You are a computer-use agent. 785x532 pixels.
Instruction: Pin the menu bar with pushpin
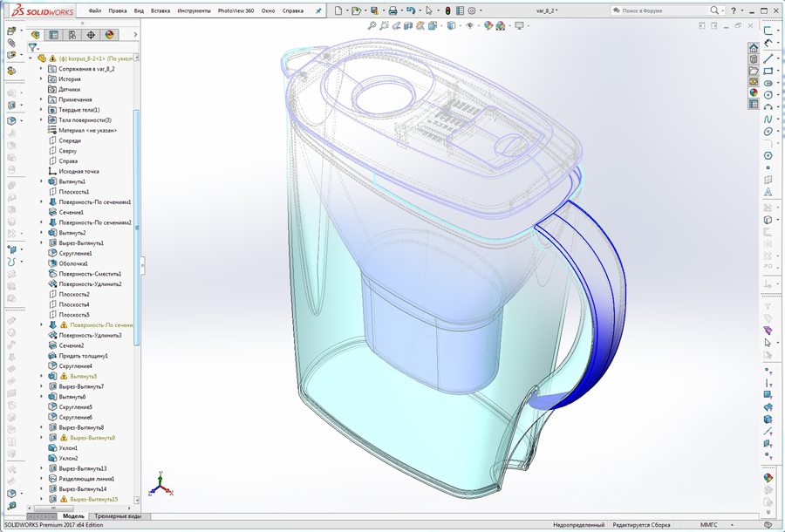(318, 10)
